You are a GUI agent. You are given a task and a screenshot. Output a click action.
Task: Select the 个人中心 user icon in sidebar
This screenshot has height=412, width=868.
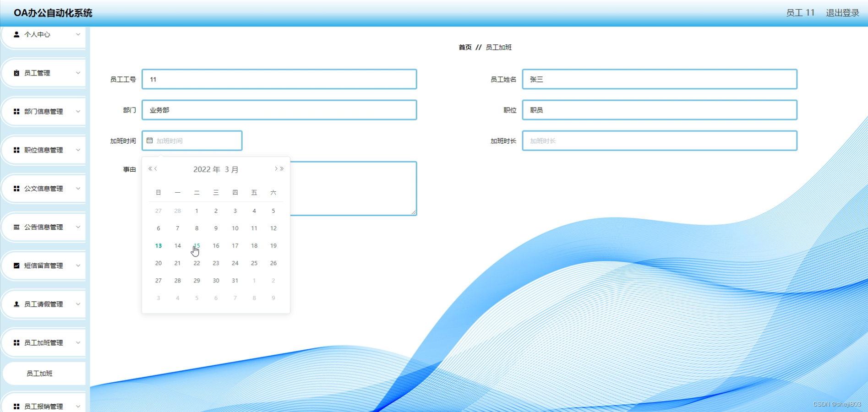tap(16, 34)
